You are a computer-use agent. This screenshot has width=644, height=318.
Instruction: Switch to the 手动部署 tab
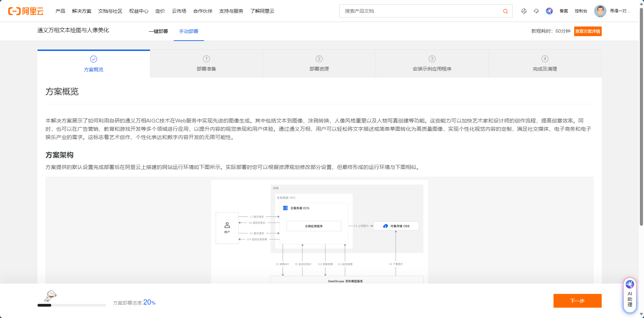click(x=189, y=31)
